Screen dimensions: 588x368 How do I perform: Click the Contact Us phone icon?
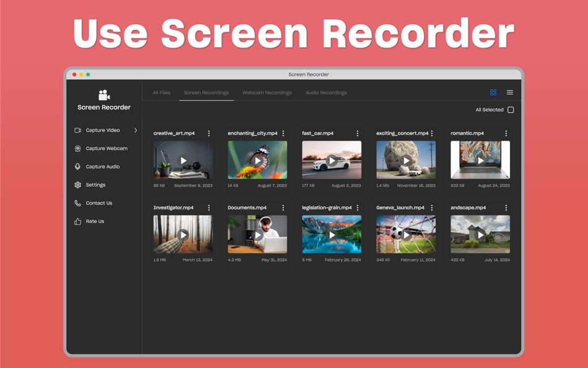[x=78, y=203]
